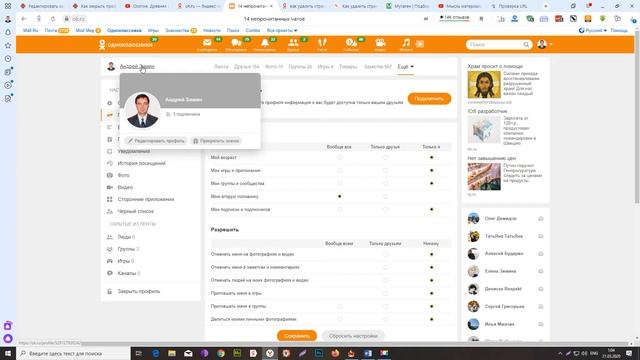Screen dimensions: 640x360
Task: Open 'История посещений' in settings sidebar
Action: (141, 163)
